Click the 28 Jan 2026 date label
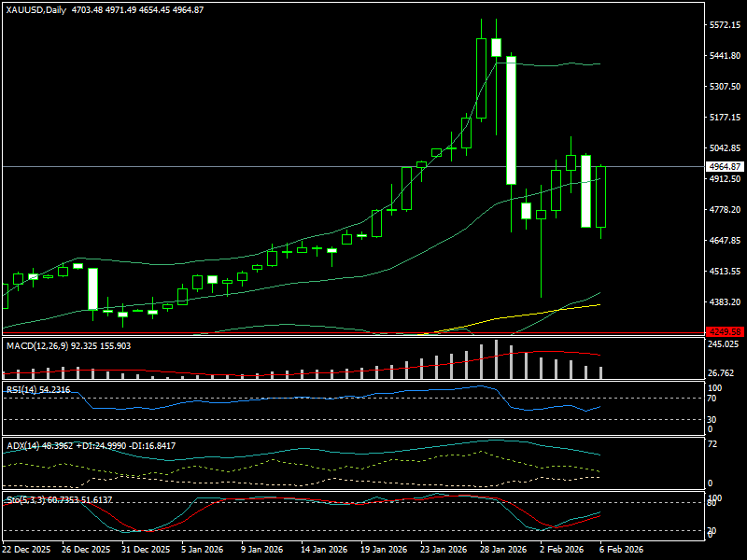This screenshot has width=747, height=560. pyautogui.click(x=504, y=550)
